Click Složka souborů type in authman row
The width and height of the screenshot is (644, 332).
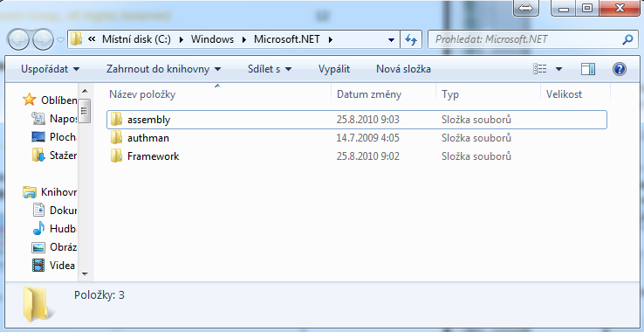(476, 138)
